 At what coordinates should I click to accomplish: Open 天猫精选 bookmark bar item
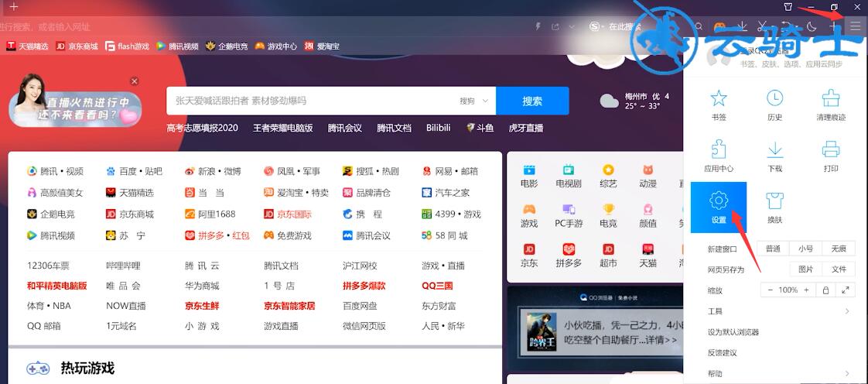(x=27, y=46)
